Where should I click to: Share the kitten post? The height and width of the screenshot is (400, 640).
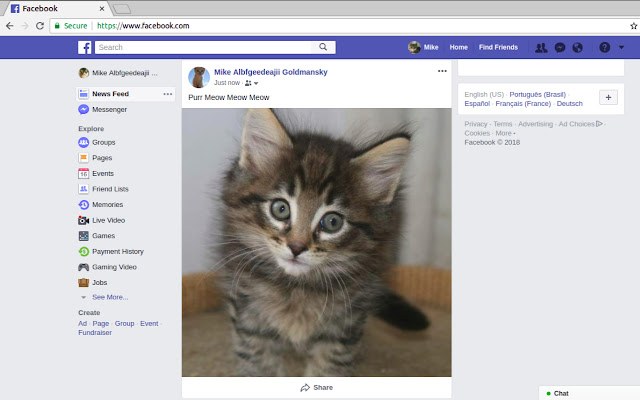click(316, 387)
